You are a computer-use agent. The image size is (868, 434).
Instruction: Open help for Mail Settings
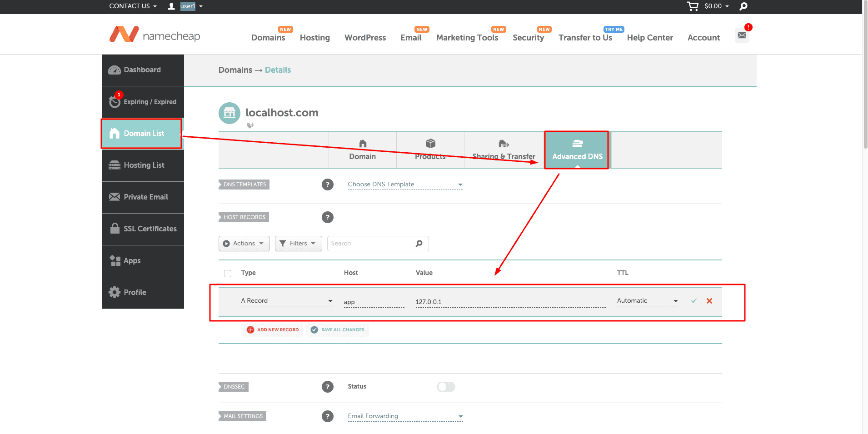click(328, 416)
